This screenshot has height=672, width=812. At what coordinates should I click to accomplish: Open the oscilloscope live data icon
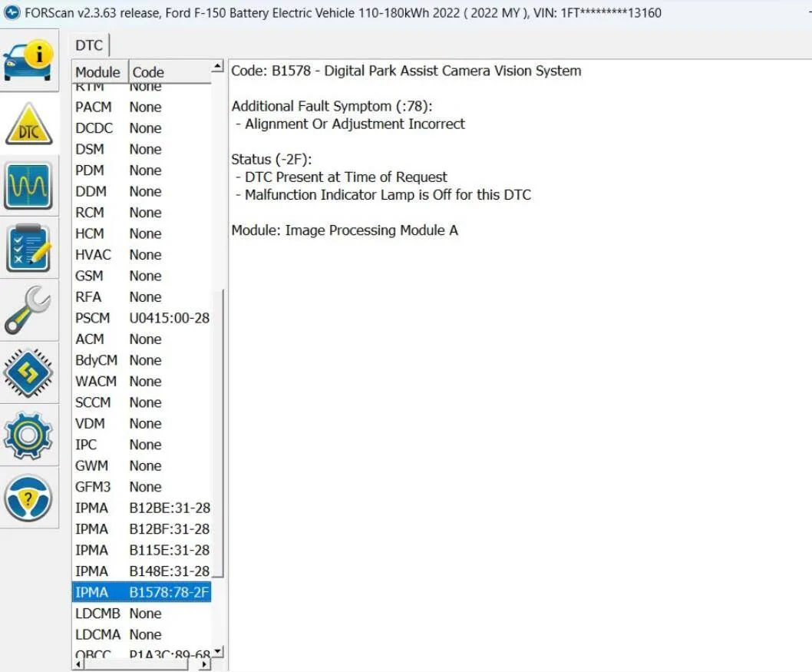pyautogui.click(x=28, y=186)
